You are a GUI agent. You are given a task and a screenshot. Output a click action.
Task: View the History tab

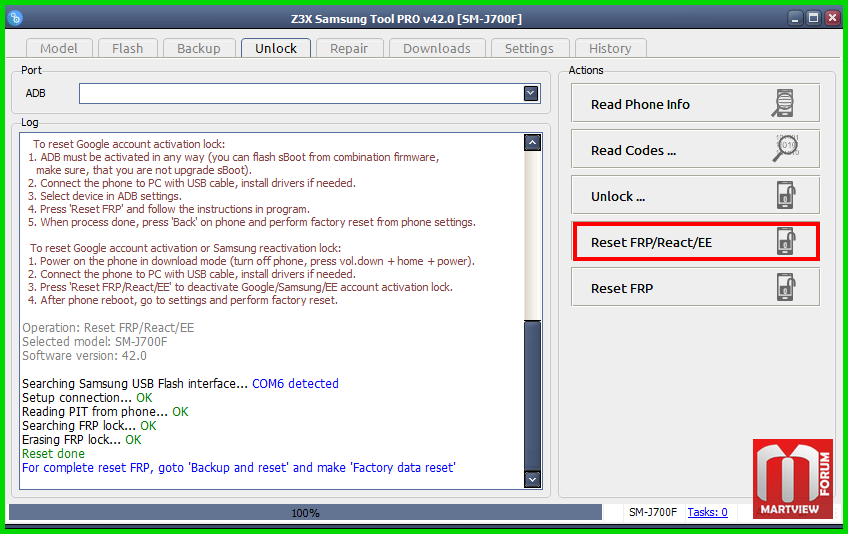click(x=610, y=48)
